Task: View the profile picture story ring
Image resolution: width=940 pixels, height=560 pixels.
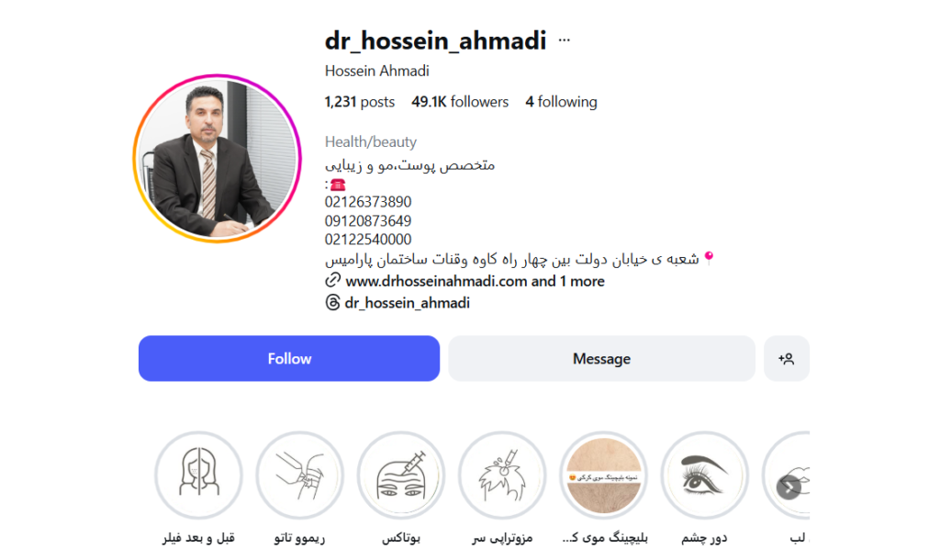Action: pyautogui.click(x=217, y=158)
